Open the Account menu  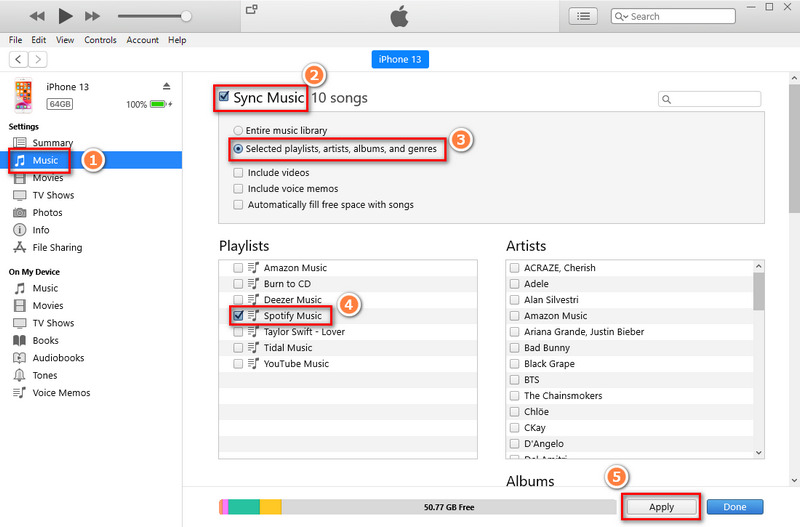click(142, 40)
